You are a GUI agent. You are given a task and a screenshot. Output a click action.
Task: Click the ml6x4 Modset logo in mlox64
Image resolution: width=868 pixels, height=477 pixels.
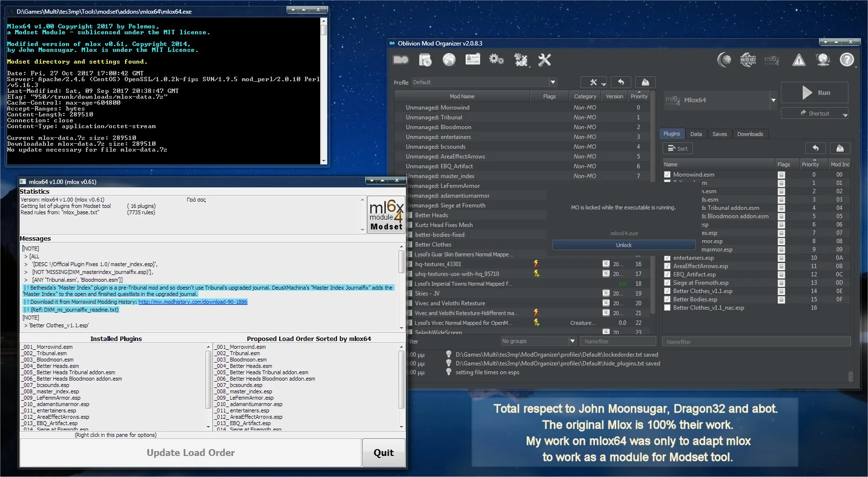386,215
